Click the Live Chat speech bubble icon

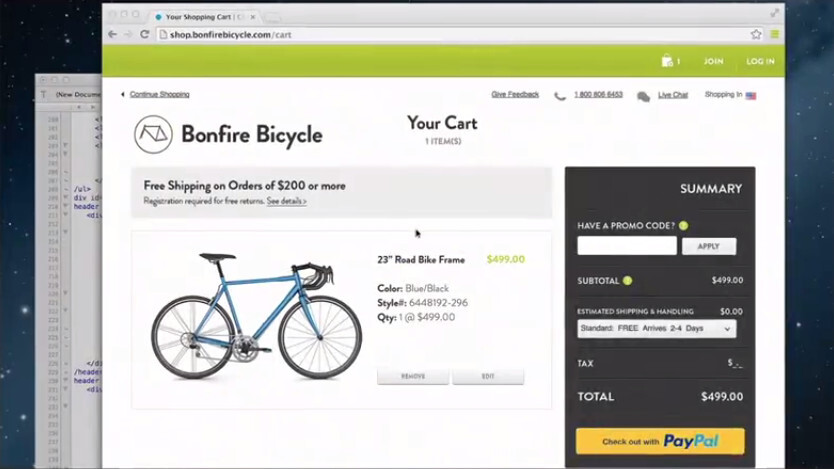click(643, 96)
